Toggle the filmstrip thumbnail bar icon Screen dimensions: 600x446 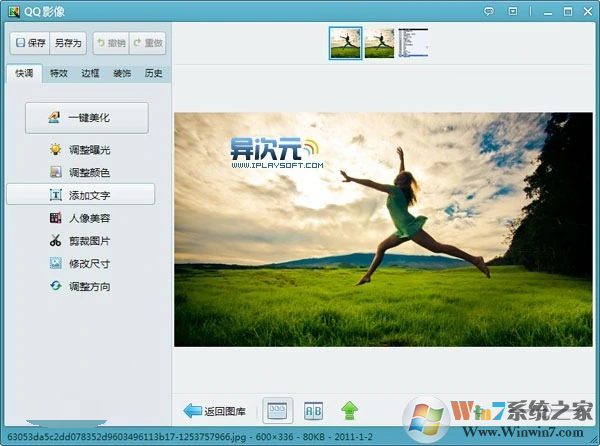tap(277, 411)
